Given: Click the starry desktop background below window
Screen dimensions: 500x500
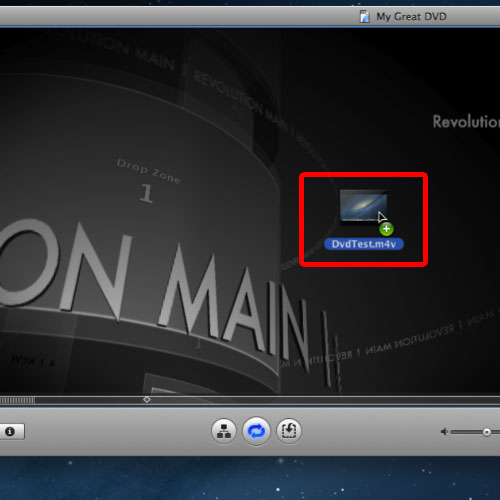Looking at the screenshot, I should (250, 478).
